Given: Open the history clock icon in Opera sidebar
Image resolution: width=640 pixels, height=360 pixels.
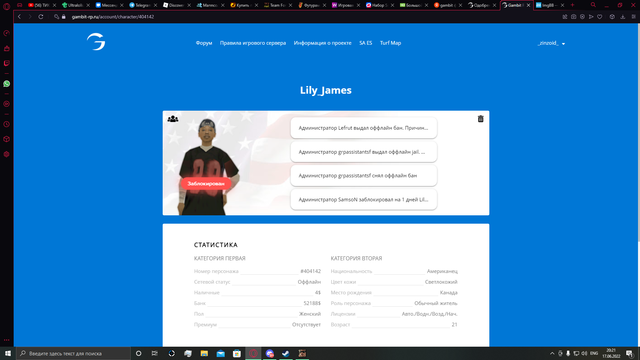Looking at the screenshot, I should (x=7, y=124).
